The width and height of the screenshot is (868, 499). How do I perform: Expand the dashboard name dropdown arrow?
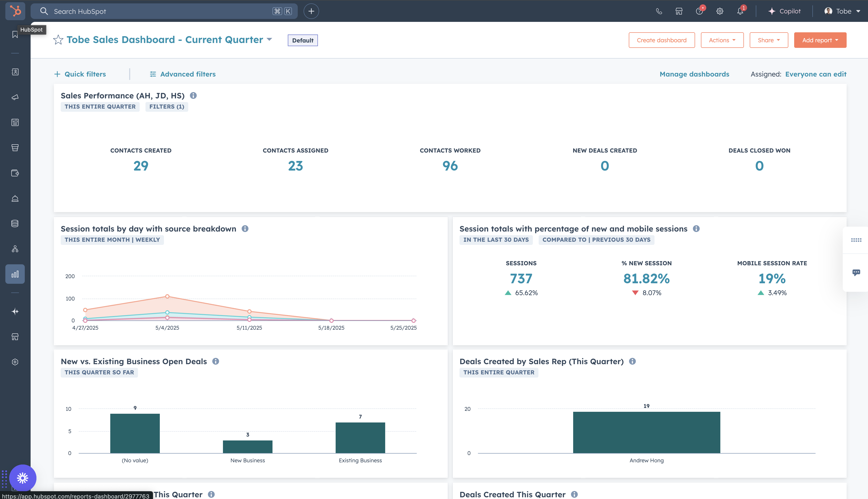click(269, 39)
